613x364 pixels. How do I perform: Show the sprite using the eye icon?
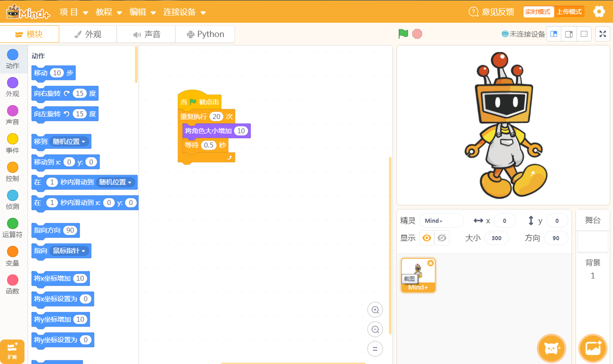tap(427, 238)
